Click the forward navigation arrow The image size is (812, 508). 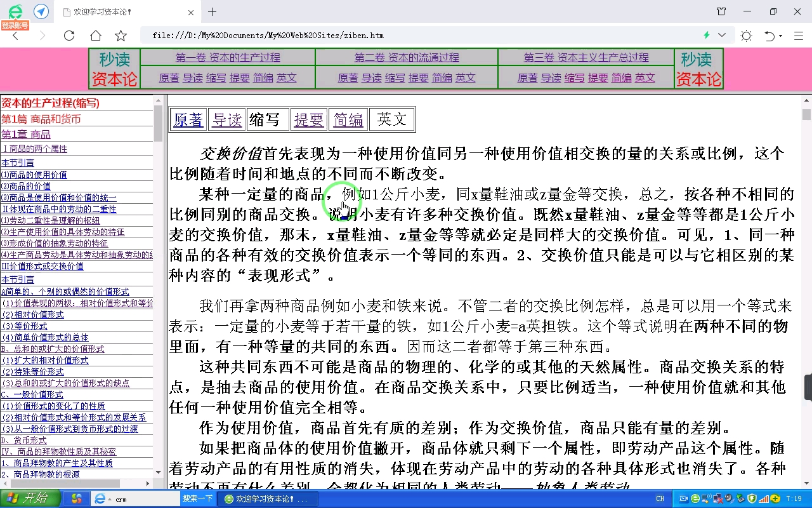click(43, 36)
